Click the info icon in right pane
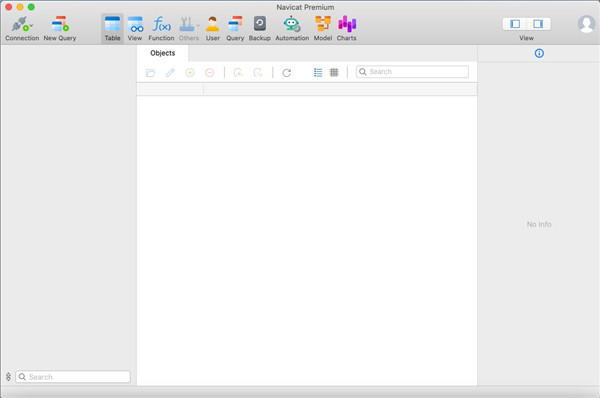 point(539,53)
